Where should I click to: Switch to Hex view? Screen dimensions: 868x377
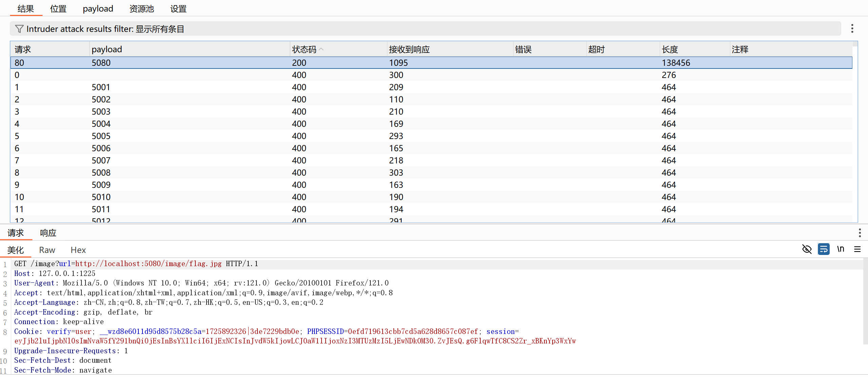pyautogui.click(x=78, y=250)
